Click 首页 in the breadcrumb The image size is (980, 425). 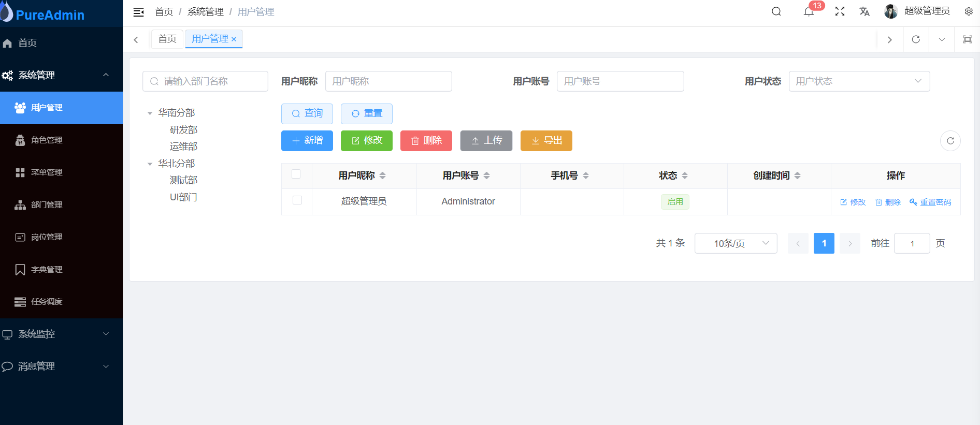(x=164, y=11)
